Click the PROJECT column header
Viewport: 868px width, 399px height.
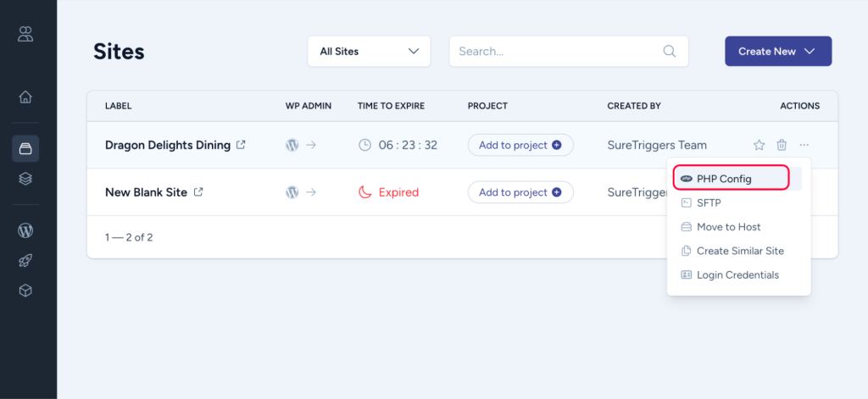[x=487, y=106]
